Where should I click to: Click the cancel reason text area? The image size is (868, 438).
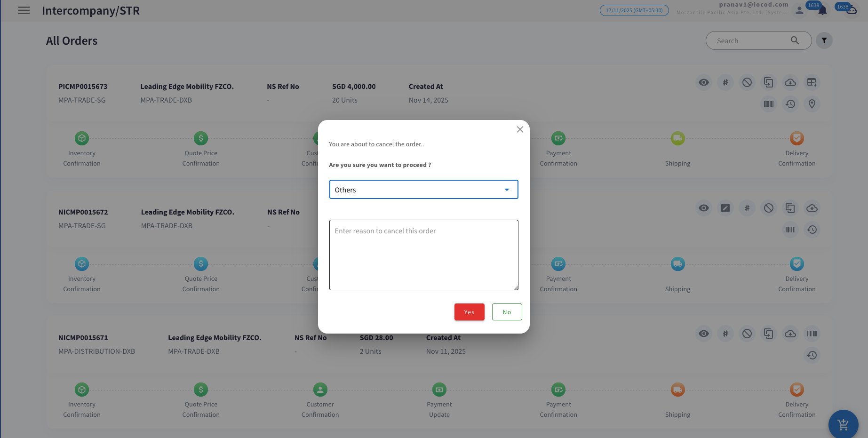423,255
